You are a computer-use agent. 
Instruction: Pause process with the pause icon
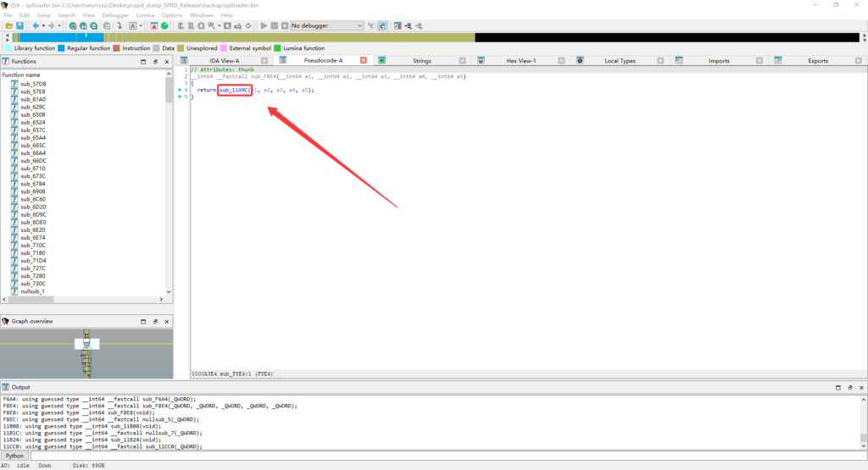[274, 25]
